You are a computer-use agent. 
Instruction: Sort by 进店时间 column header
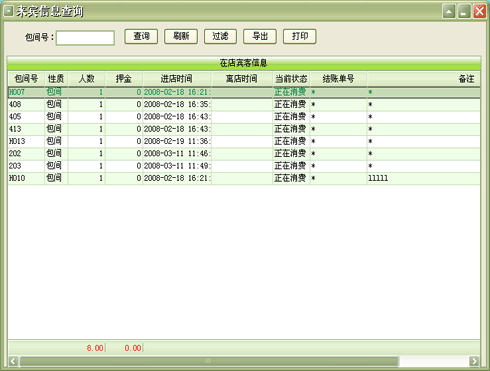click(x=177, y=79)
